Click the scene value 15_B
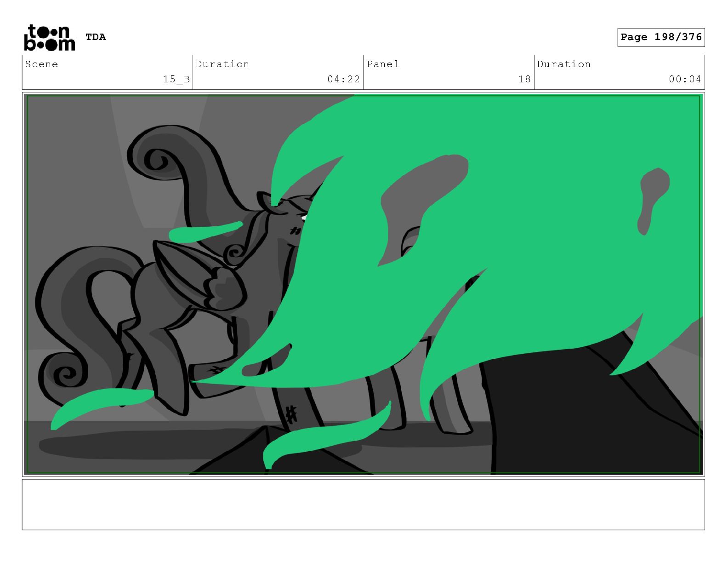 [176, 79]
